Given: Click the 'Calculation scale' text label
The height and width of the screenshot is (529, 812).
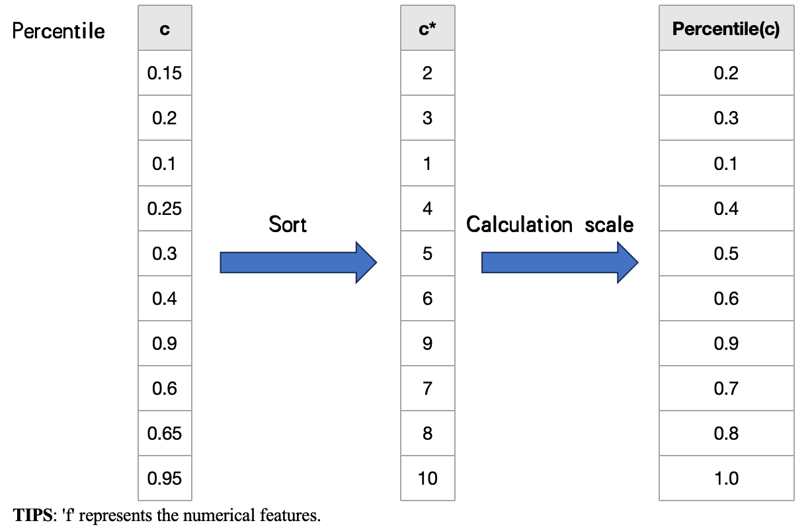Looking at the screenshot, I should [549, 225].
